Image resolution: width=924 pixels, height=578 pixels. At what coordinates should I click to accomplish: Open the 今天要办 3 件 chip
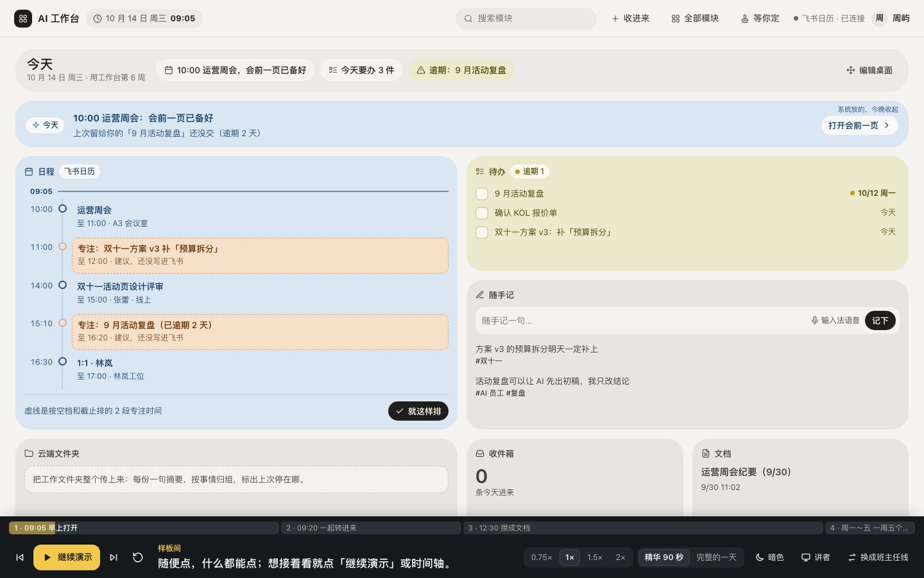(361, 70)
